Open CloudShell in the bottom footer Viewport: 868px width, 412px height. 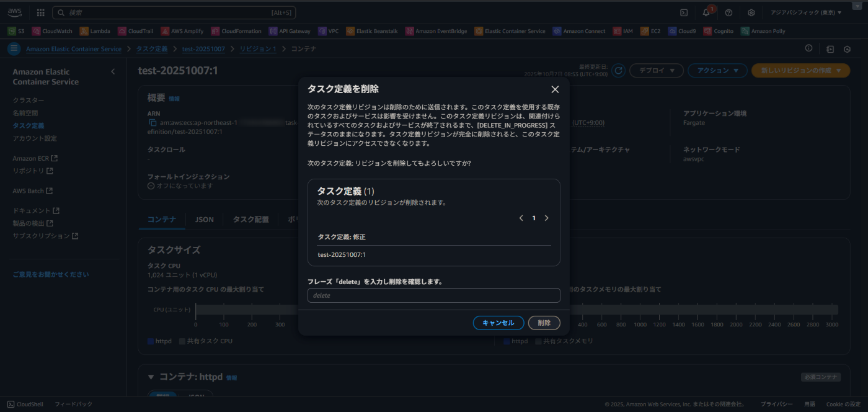[x=25, y=404]
